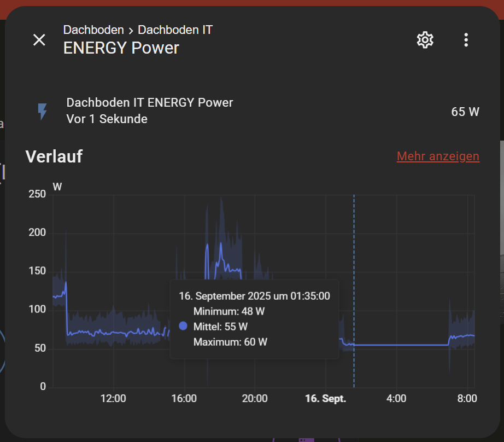504x442 pixels.
Task: Click the 'Verlauf' section heading
Action: point(54,156)
